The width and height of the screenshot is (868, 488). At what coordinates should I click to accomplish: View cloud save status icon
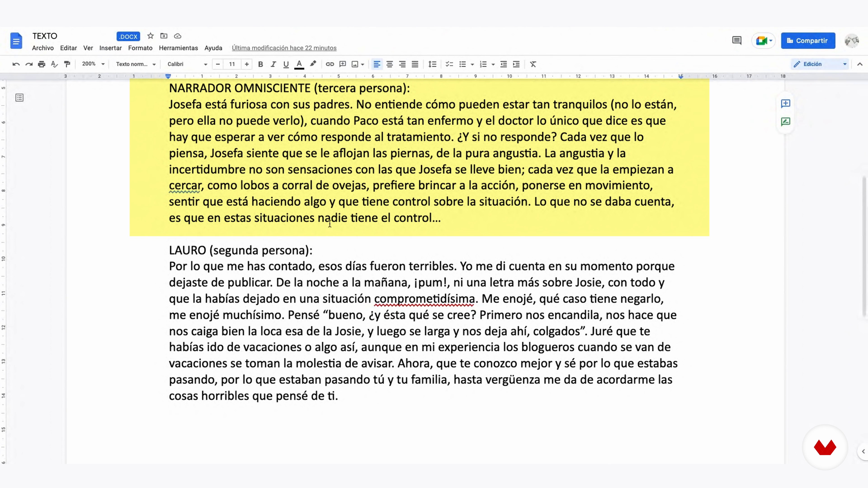178,36
